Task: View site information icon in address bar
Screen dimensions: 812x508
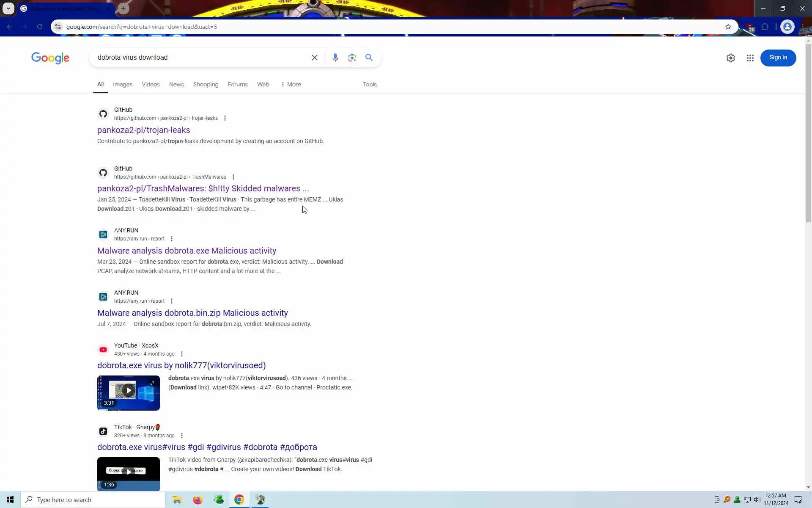Action: pyautogui.click(x=58, y=27)
